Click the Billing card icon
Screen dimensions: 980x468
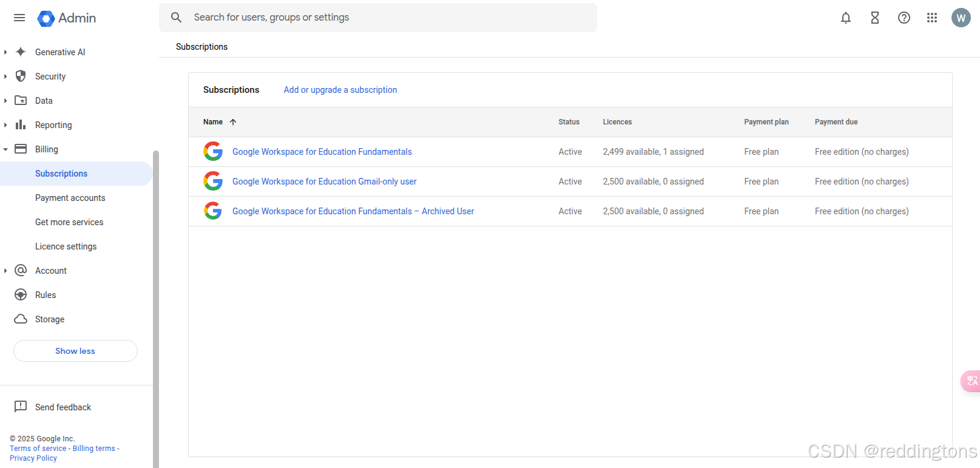point(21,149)
